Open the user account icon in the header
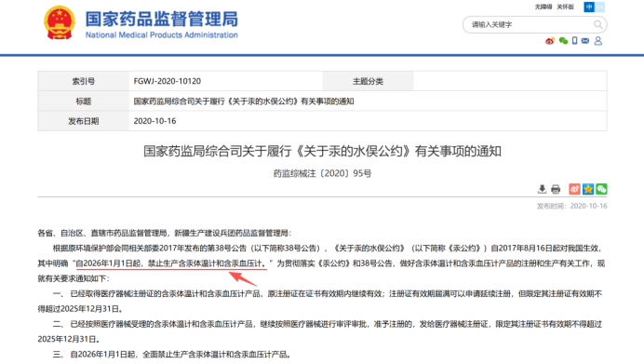The height and width of the screenshot is (364, 644). [598, 41]
